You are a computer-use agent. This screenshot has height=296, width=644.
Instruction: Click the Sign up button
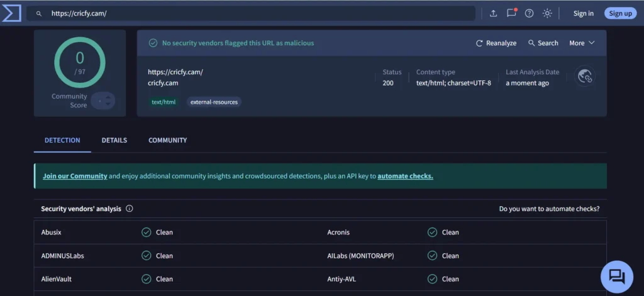620,14
